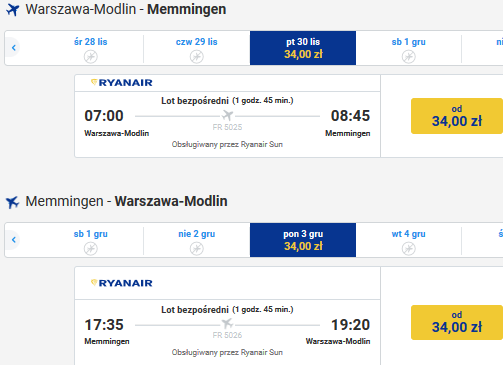The image size is (503, 365).
Task: Show earlier return dates with left chevron
Action: pyautogui.click(x=14, y=240)
